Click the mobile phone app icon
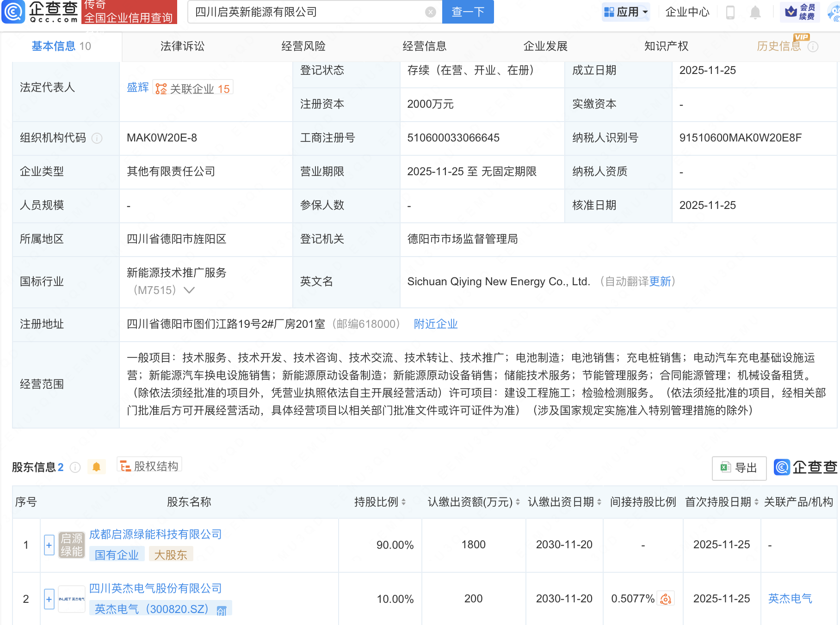Viewport: 840px width, 625px height. [x=730, y=12]
